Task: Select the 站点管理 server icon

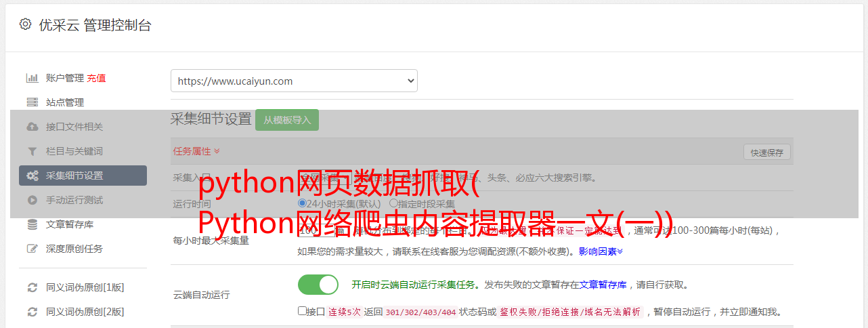Action: click(32, 102)
